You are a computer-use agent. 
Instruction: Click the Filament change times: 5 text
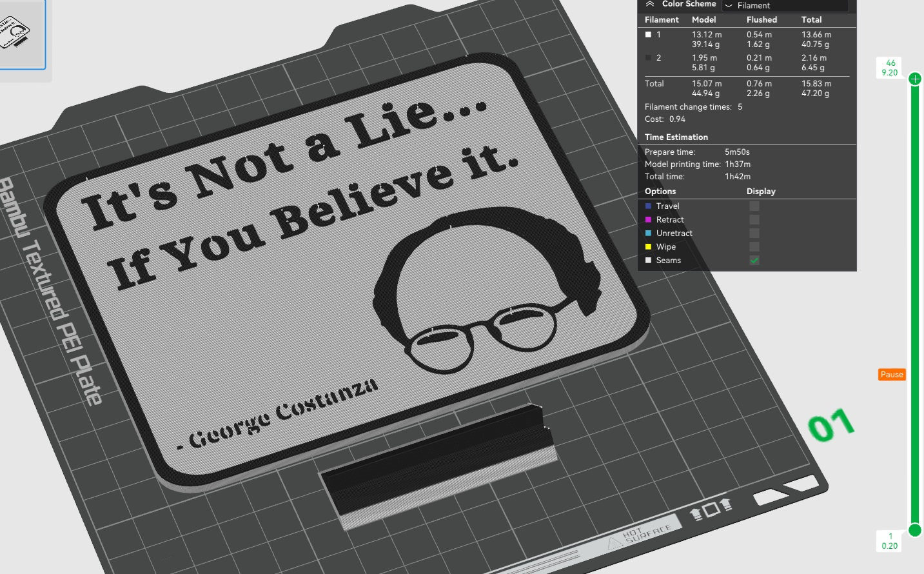pyautogui.click(x=693, y=107)
